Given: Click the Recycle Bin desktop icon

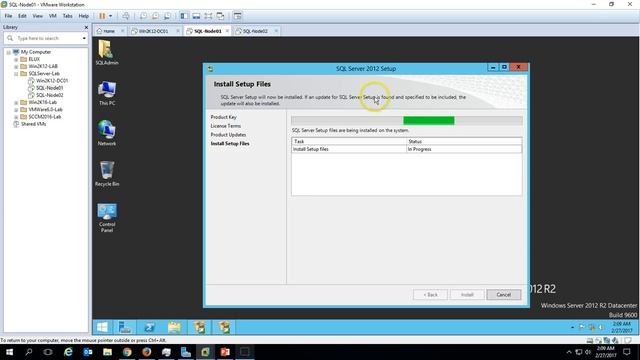Looking at the screenshot, I should point(107,173).
